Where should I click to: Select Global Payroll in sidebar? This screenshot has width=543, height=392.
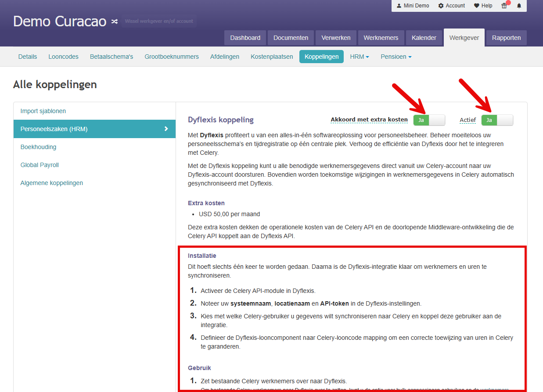pos(94,165)
